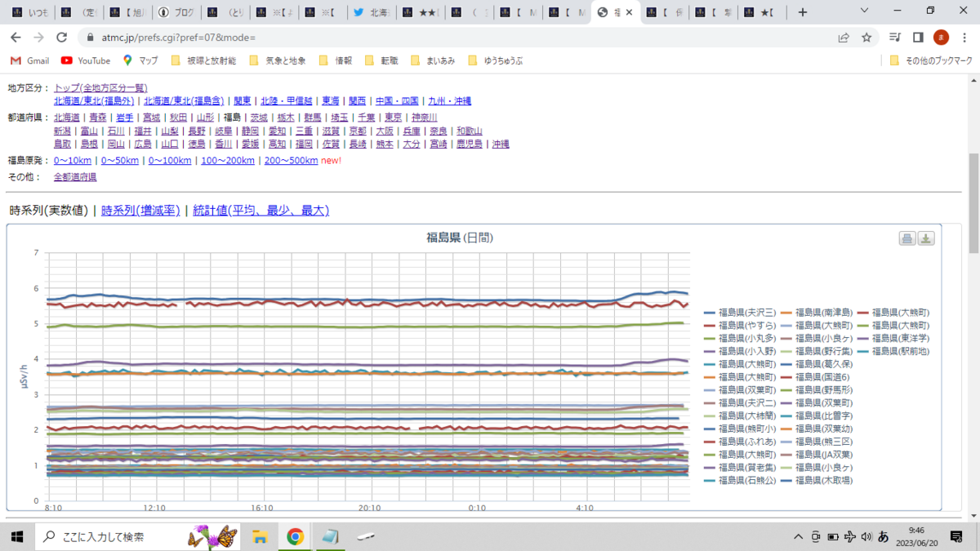Open the 0〜10km Fukushima plant link
This screenshot has width=980, height=551.
pos(73,160)
